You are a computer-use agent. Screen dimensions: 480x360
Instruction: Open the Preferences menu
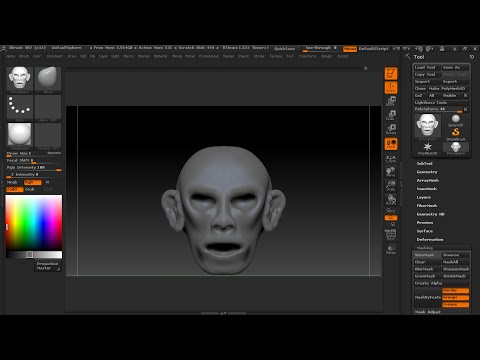pyautogui.click(x=209, y=56)
